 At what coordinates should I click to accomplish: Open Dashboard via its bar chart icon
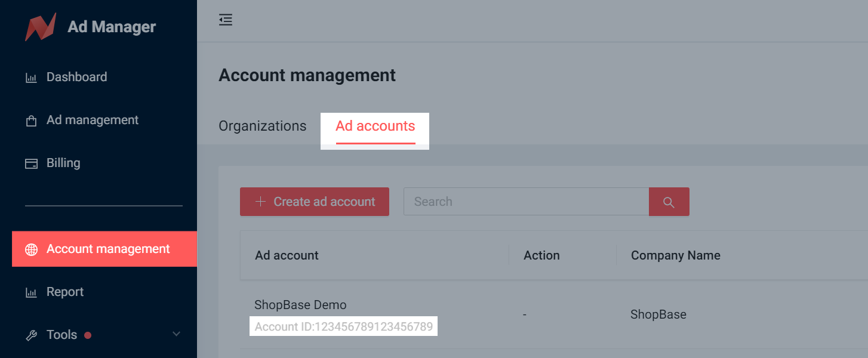point(31,78)
